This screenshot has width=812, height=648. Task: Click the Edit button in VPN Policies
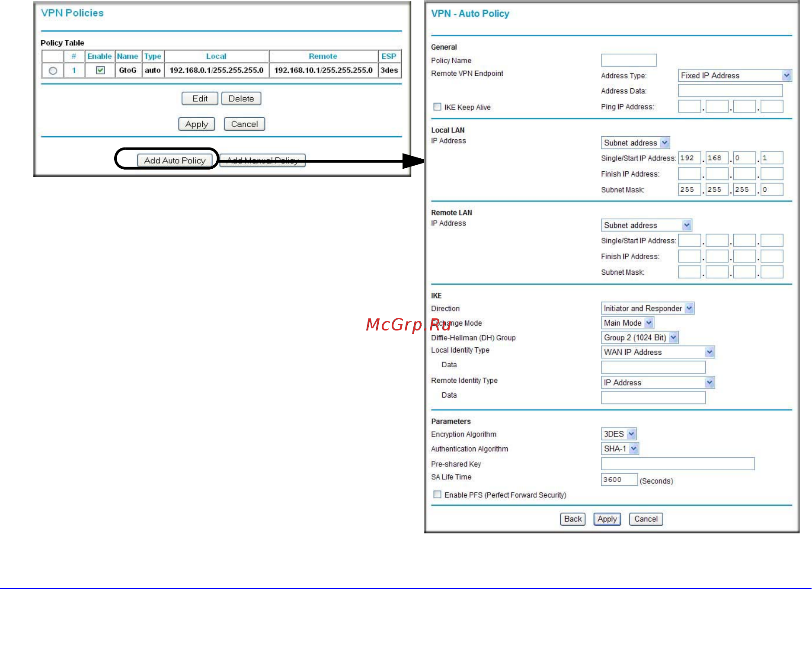coord(200,99)
